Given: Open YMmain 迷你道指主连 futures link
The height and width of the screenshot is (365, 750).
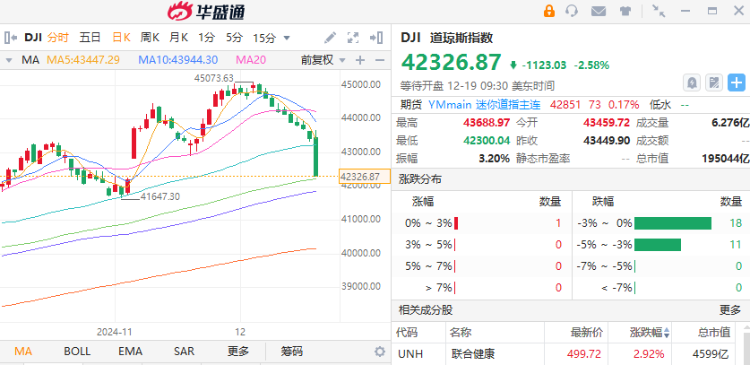Looking at the screenshot, I should point(484,104).
